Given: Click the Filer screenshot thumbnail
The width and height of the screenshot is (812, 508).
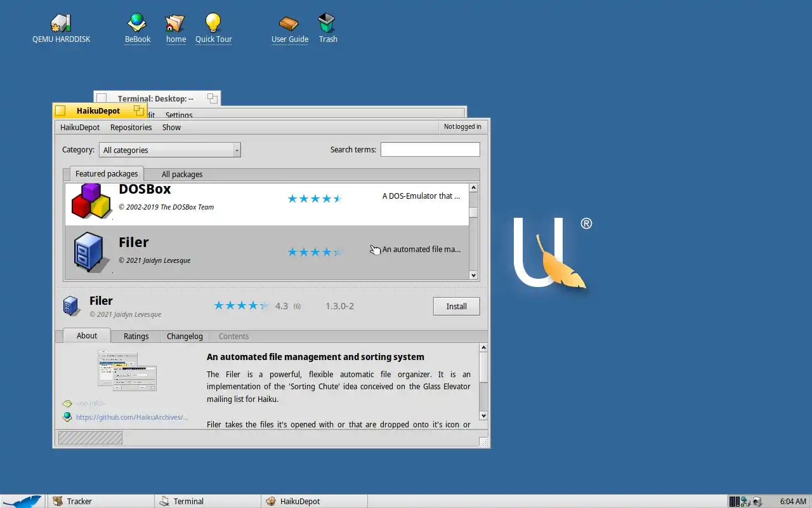Looking at the screenshot, I should pyautogui.click(x=127, y=371).
